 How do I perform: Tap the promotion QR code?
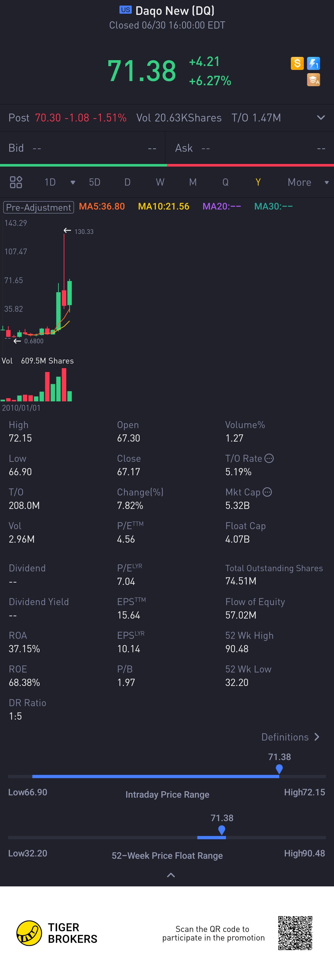tap(295, 933)
